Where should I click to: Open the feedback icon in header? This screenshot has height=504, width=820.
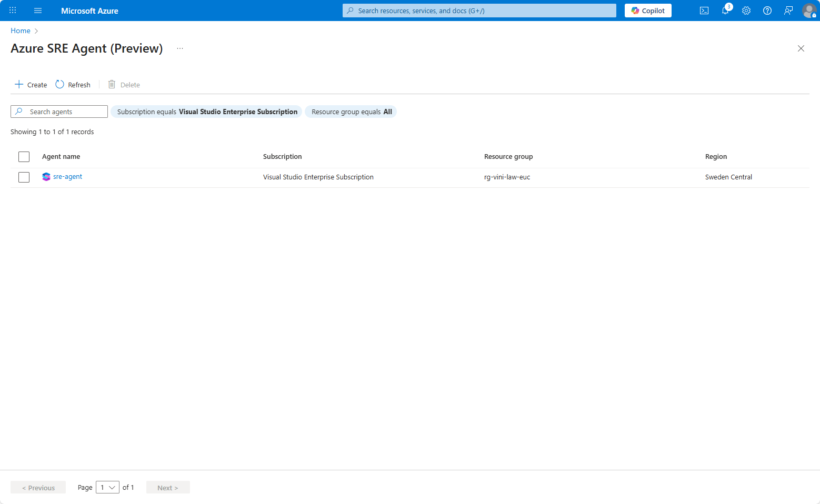[x=788, y=11]
